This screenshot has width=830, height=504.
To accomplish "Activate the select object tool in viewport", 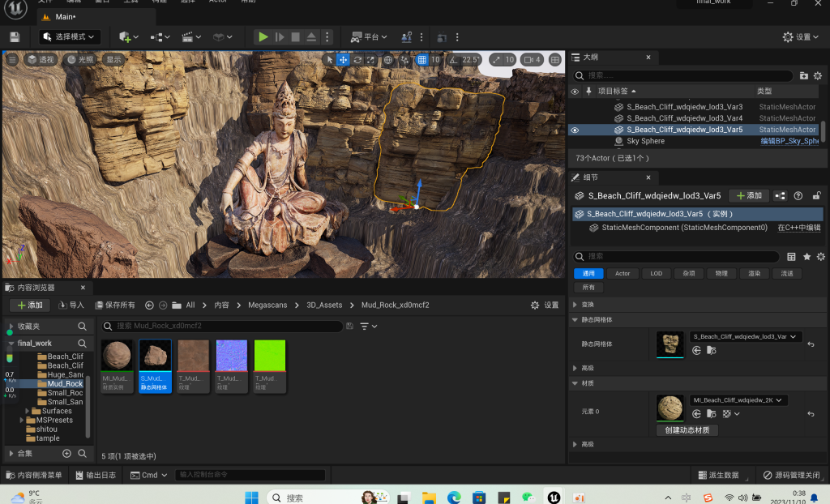I will coord(329,60).
